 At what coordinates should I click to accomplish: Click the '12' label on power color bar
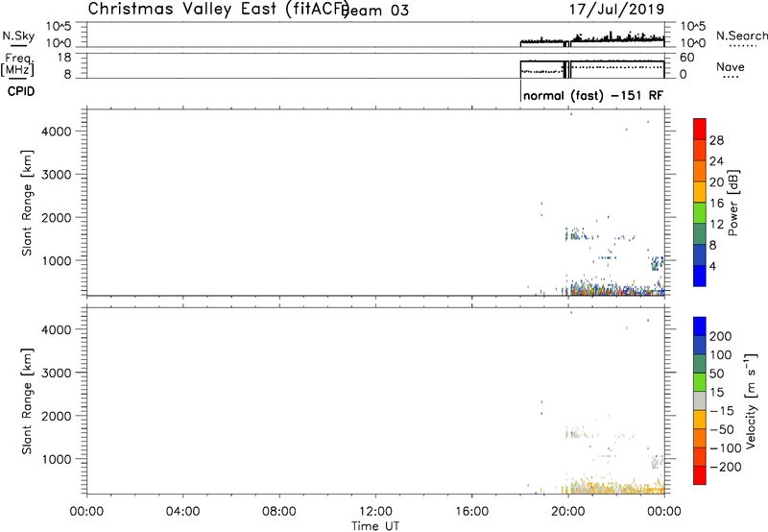(x=716, y=225)
